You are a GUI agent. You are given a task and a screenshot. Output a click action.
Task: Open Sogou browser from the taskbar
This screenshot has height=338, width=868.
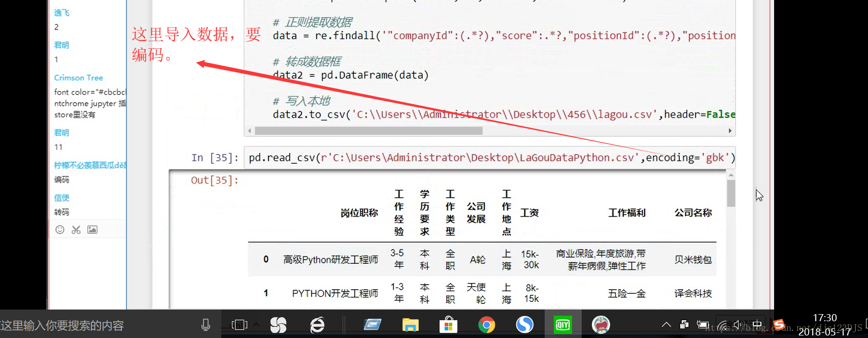(x=524, y=325)
